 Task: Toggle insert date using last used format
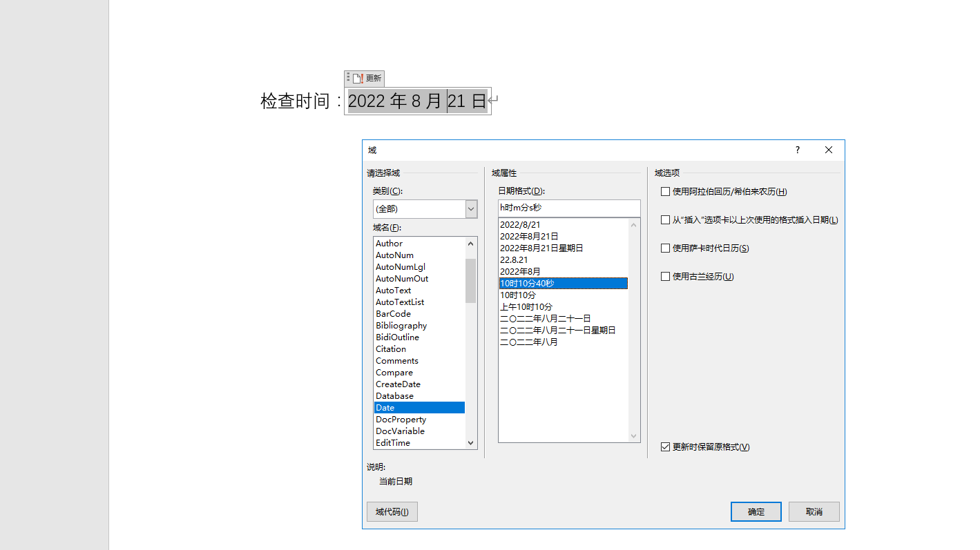pos(749,220)
